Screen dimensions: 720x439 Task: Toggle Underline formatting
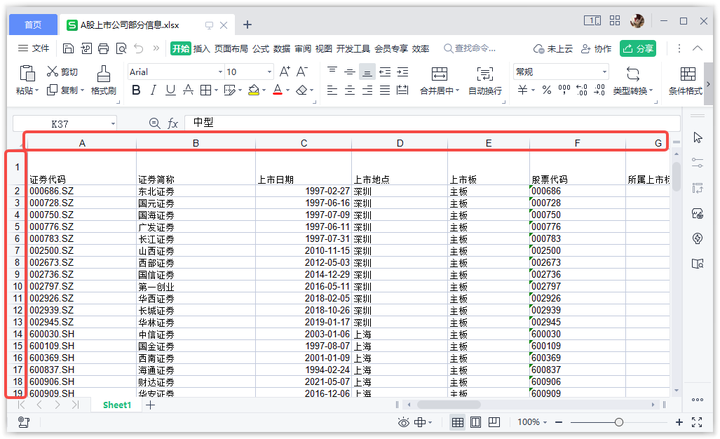pos(170,90)
